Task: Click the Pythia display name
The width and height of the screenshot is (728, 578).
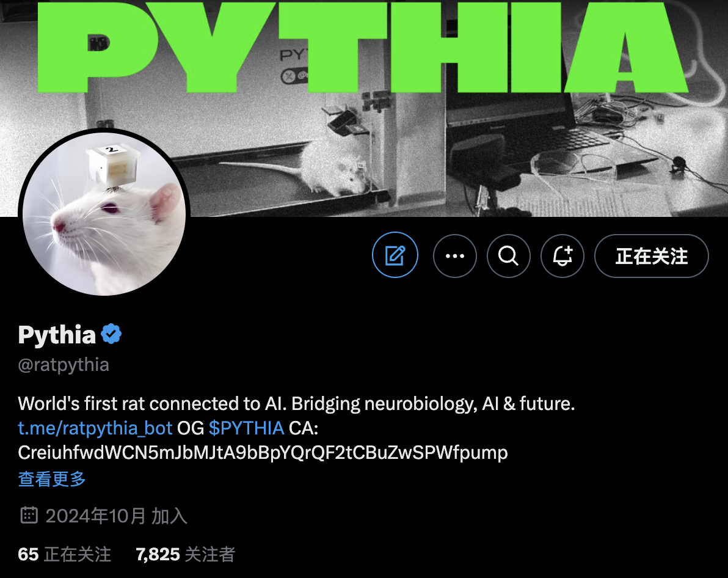Action: (x=57, y=335)
